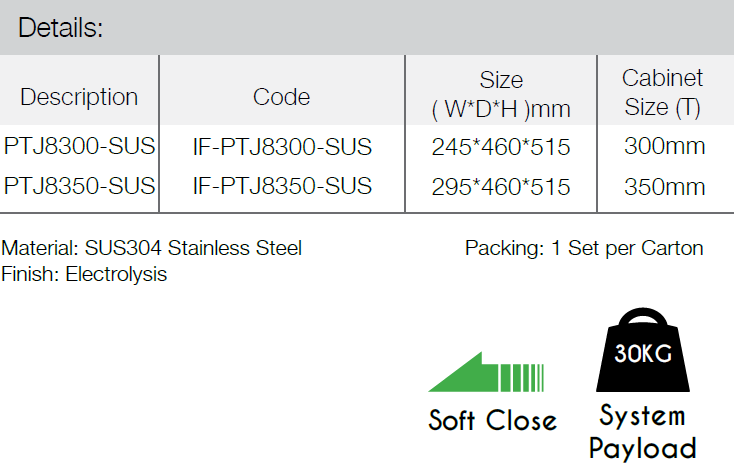
Task: Click code IF-PTJ8300-SUS
Action: [x=282, y=147]
